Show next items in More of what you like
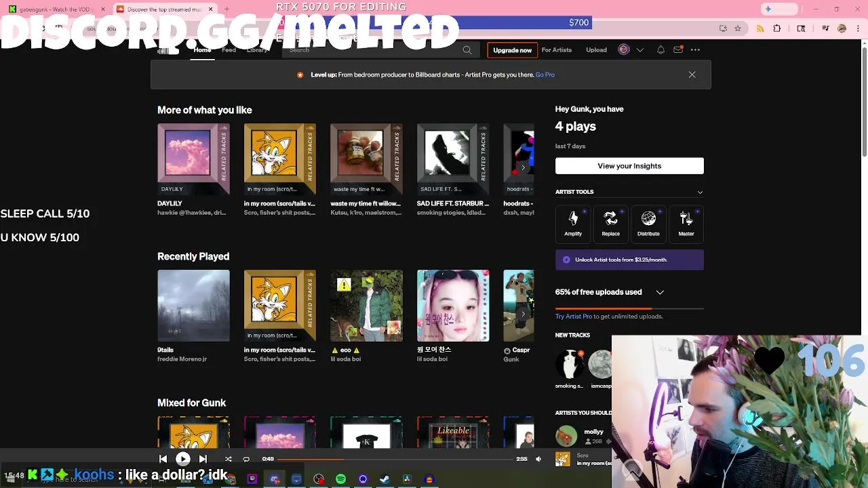868x488 pixels. pyautogui.click(x=523, y=167)
